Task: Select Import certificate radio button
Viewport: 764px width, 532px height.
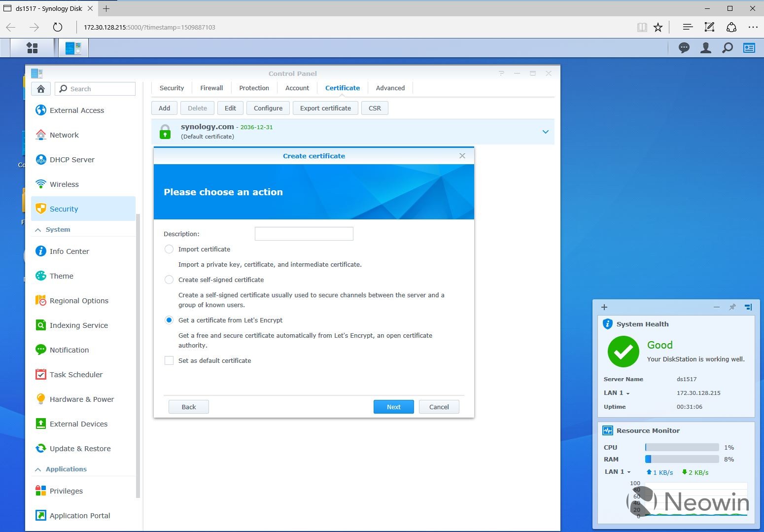Action: [169, 249]
